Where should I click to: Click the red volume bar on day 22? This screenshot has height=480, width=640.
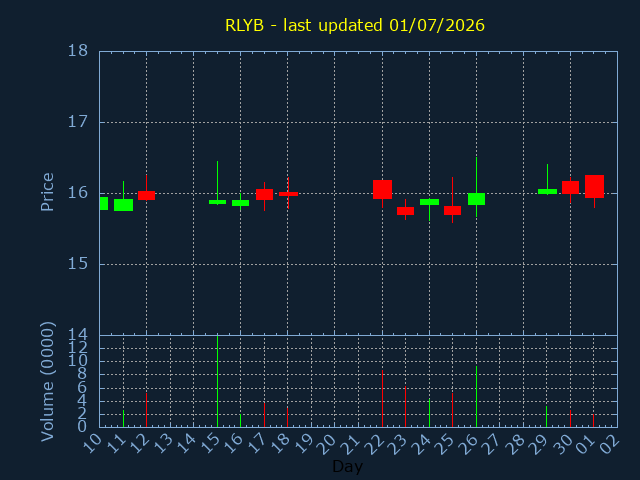(382, 398)
